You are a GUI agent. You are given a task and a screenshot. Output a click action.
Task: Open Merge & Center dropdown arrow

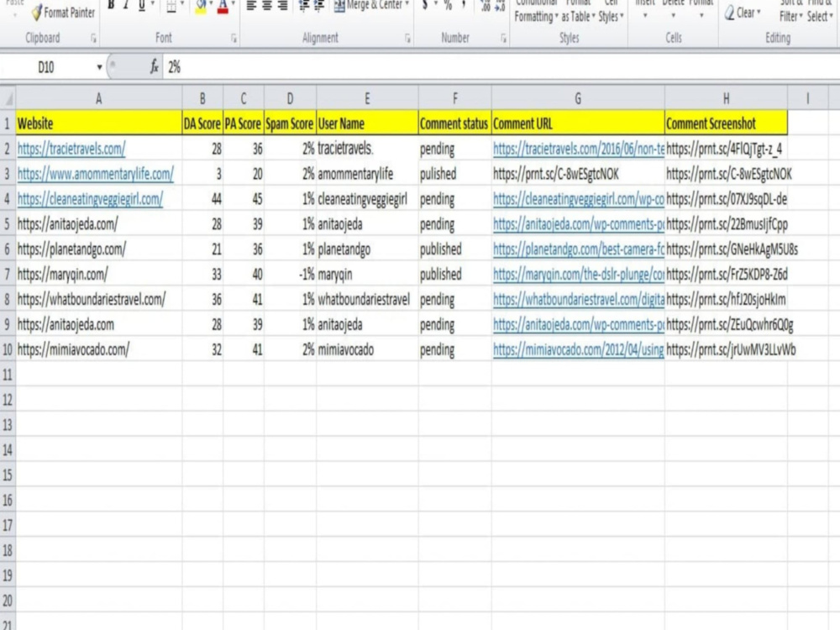(407, 4)
